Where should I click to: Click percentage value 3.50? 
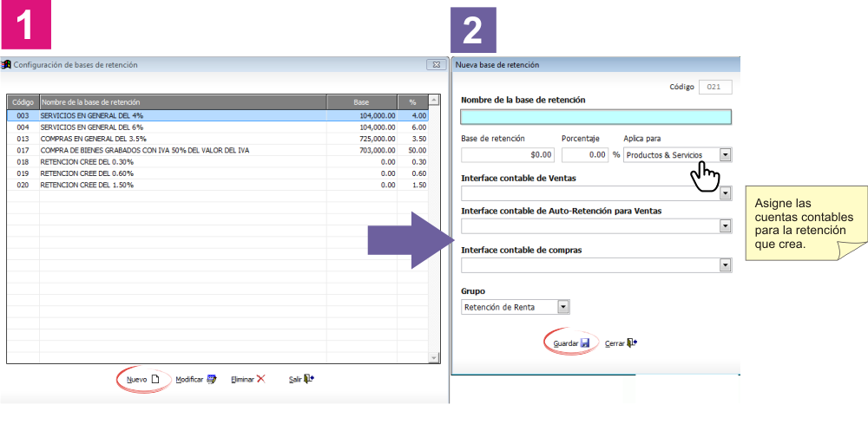click(419, 138)
